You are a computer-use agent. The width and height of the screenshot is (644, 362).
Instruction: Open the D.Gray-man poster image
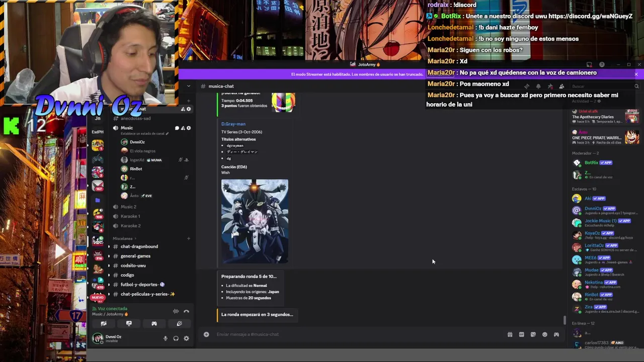tap(255, 221)
